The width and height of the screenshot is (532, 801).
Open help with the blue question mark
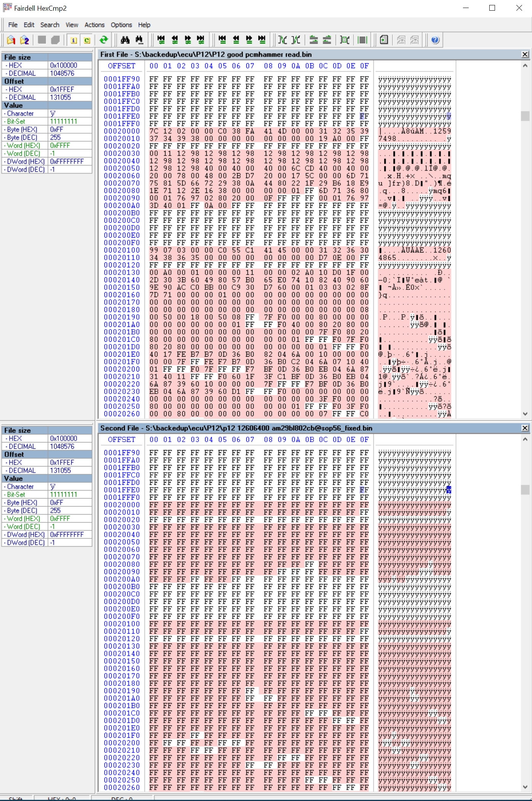[x=435, y=40]
